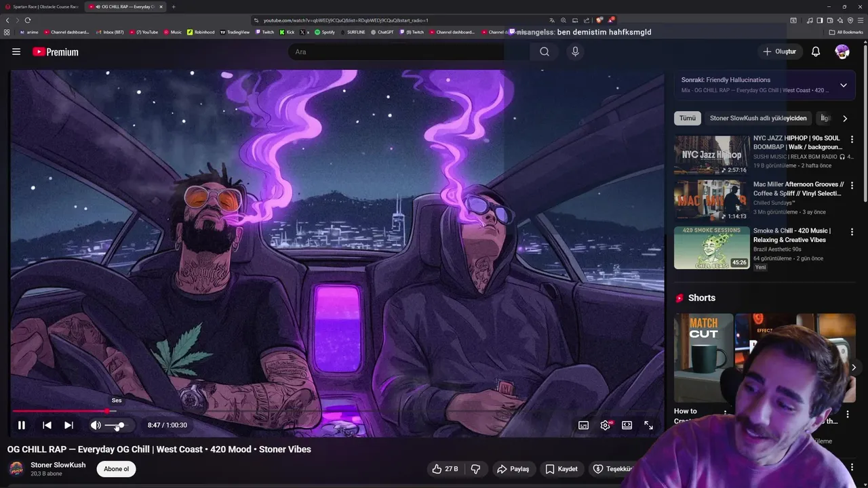Dislike the video
The image size is (868, 488).
[475, 469]
